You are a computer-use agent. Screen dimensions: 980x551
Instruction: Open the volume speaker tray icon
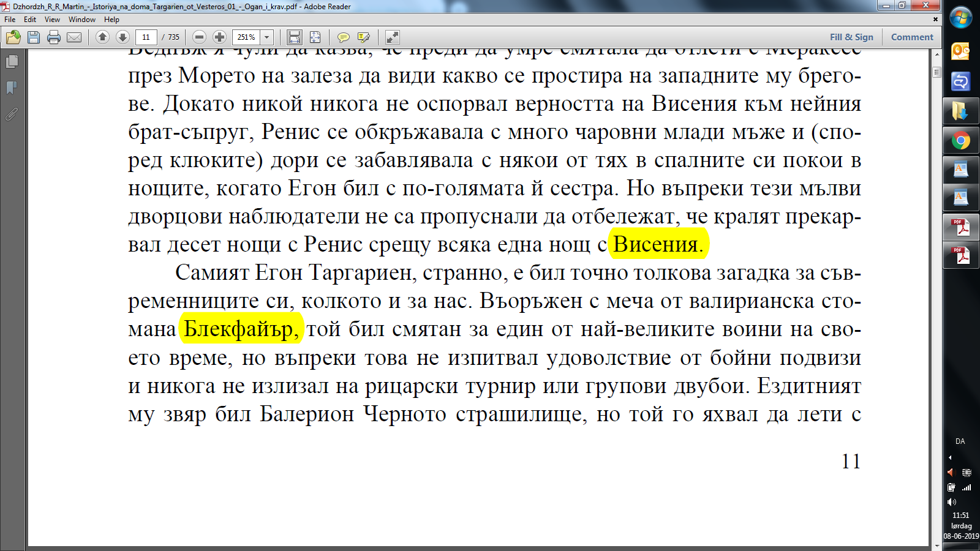coord(951,502)
